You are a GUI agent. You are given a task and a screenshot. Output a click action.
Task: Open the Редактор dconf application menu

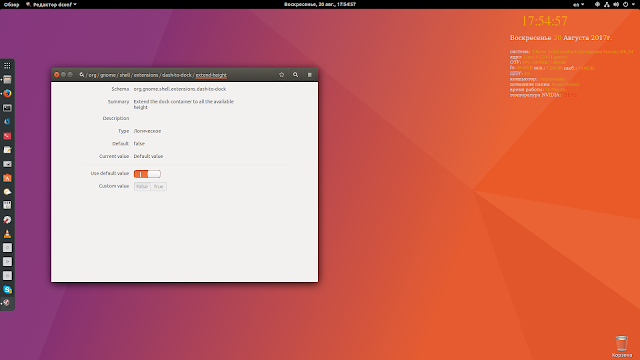[51, 4]
